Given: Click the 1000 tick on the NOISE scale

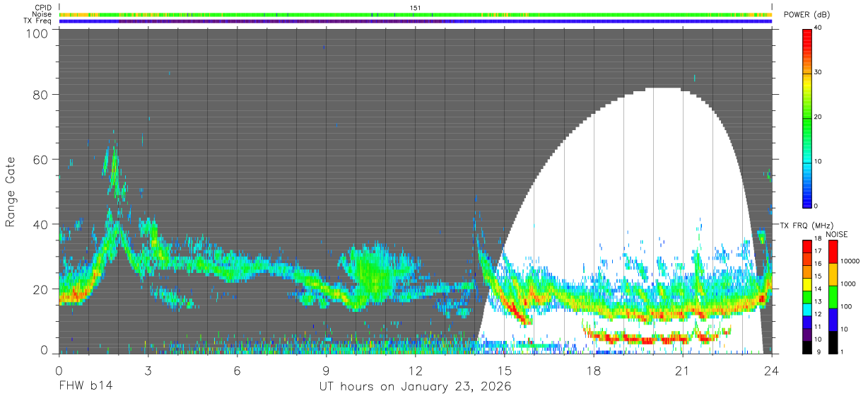Looking at the screenshot, I should coord(848,284).
